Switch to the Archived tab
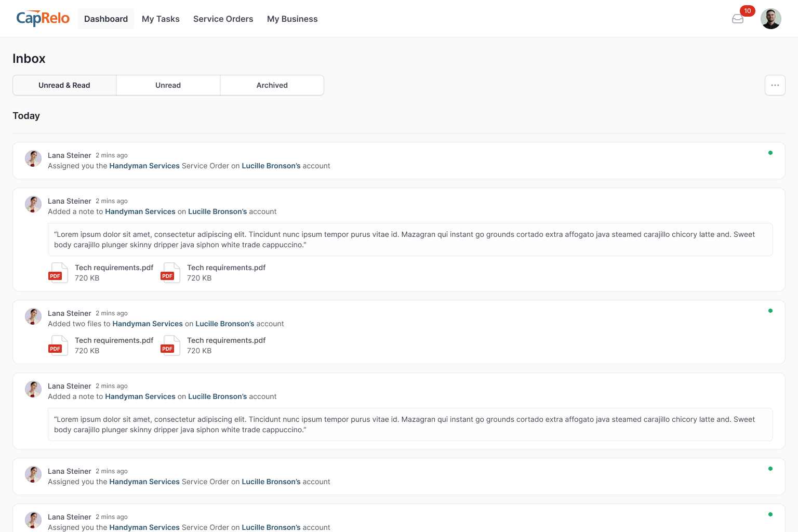 click(272, 85)
